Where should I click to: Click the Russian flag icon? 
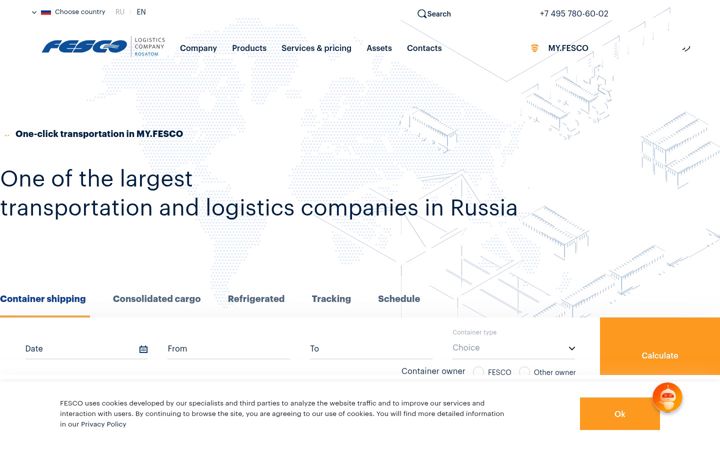click(46, 12)
